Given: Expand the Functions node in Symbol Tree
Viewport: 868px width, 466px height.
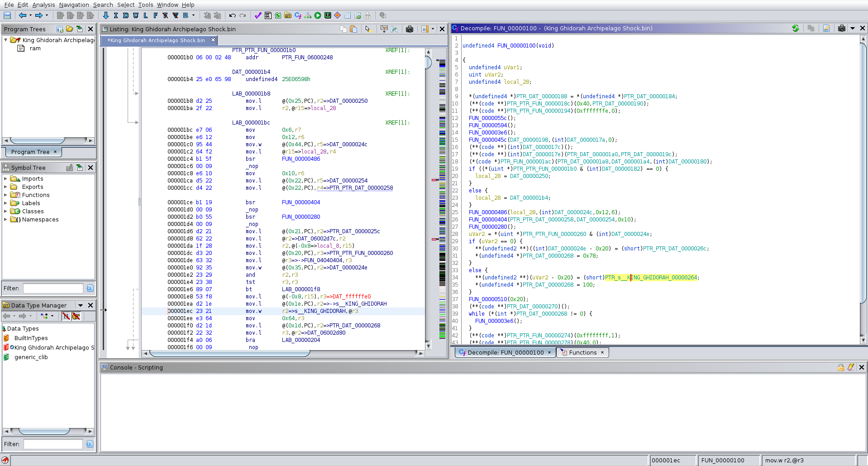Looking at the screenshot, I should [x=5, y=195].
